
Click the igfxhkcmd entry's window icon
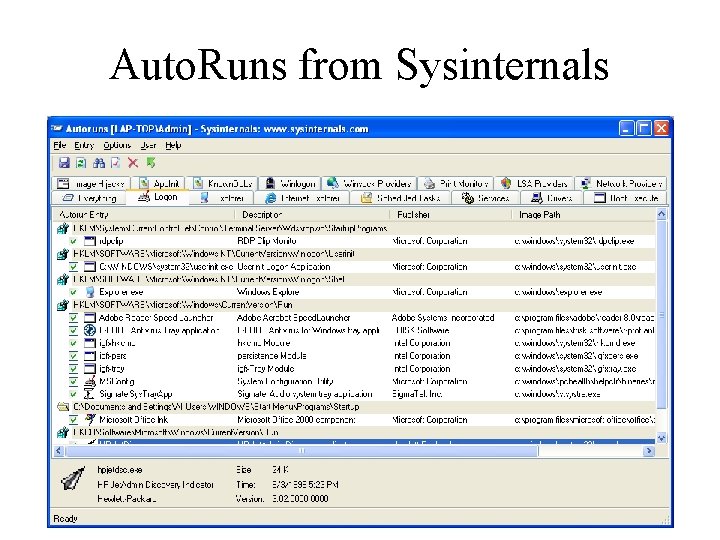(90, 343)
